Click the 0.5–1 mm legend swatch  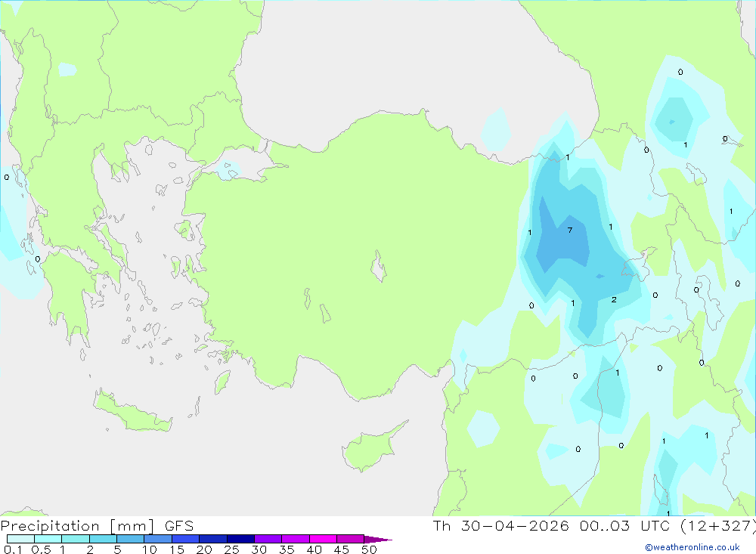(48, 539)
